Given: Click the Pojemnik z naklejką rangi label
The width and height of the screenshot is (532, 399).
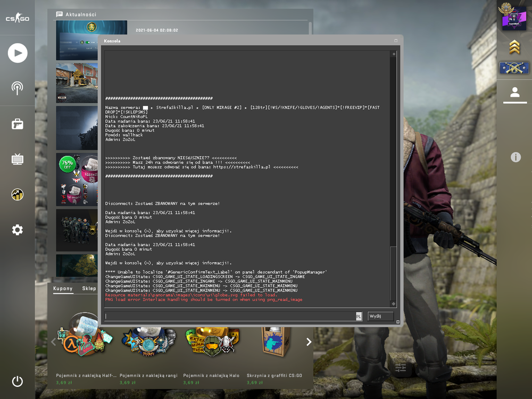Looking at the screenshot, I should point(148,376).
